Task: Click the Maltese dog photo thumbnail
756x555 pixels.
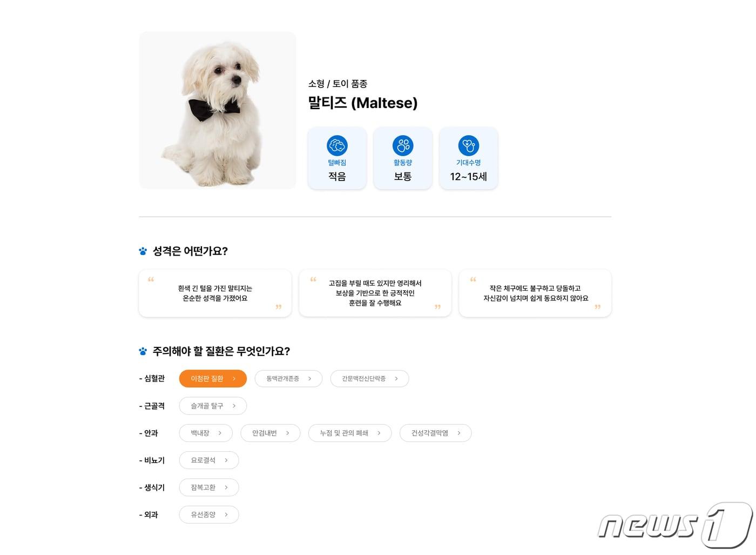Action: 218,110
